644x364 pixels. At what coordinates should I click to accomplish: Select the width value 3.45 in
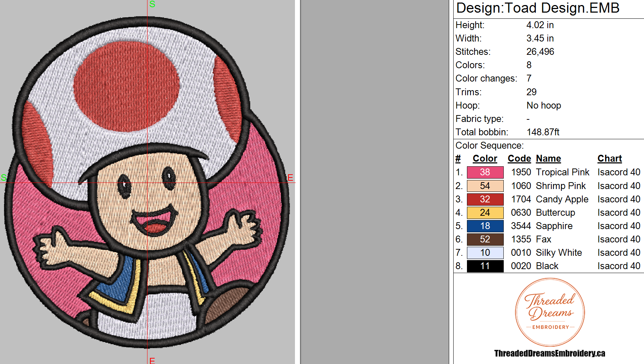coord(540,38)
